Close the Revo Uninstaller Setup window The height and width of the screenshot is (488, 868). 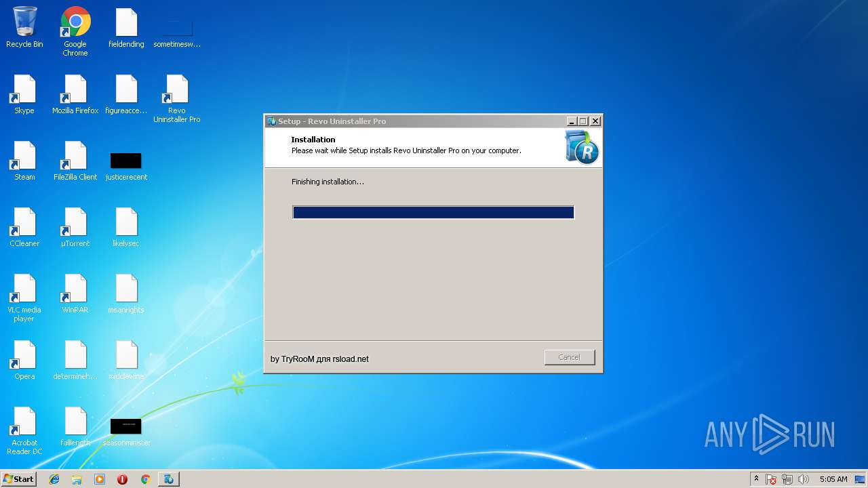[x=595, y=121]
